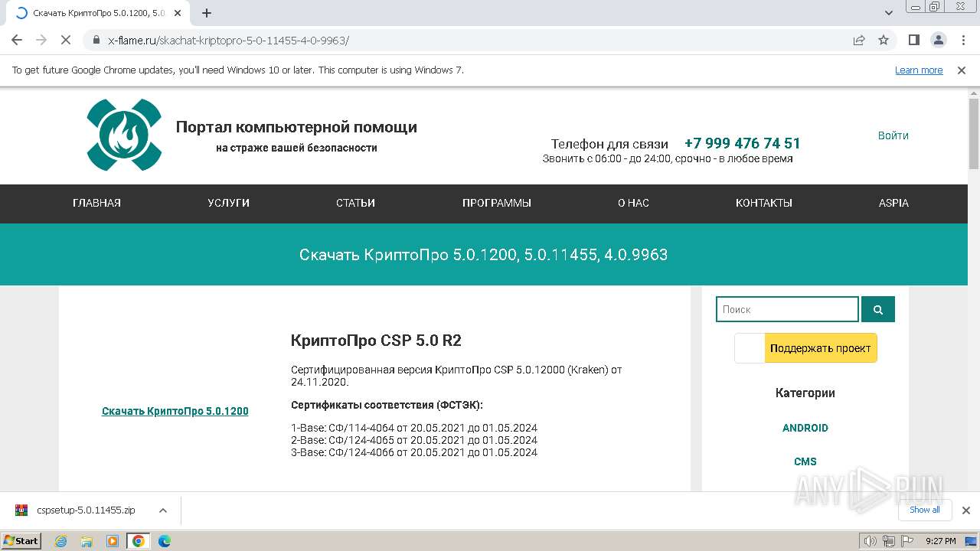Open the side panel icon
The width and height of the screenshot is (980, 551).
pos(914,41)
